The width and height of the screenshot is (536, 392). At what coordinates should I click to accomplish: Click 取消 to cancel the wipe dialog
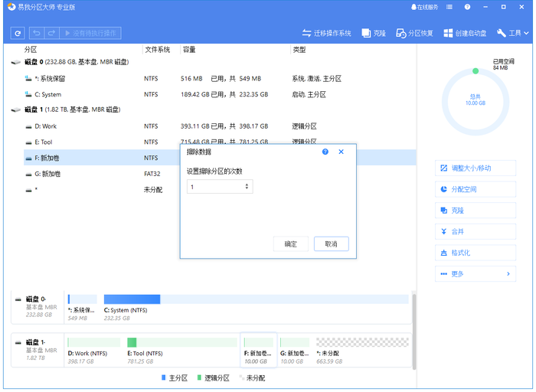(x=331, y=243)
